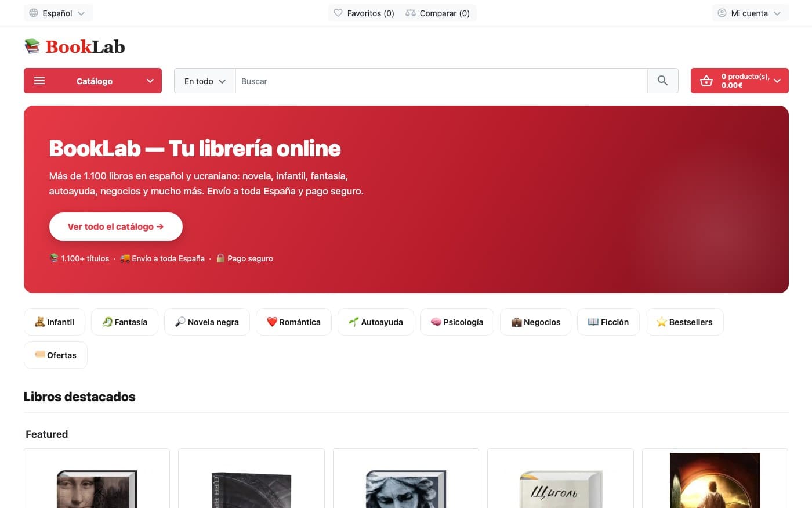This screenshot has height=508, width=812.
Task: Click the 0 producto(s) cart total text
Action: 745,81
